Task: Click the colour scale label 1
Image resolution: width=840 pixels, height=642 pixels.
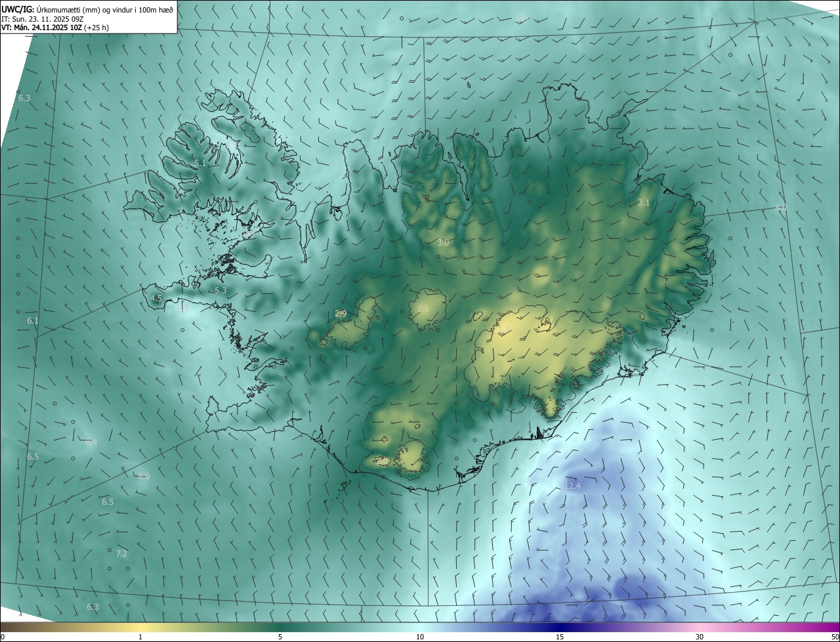Action: (140, 637)
